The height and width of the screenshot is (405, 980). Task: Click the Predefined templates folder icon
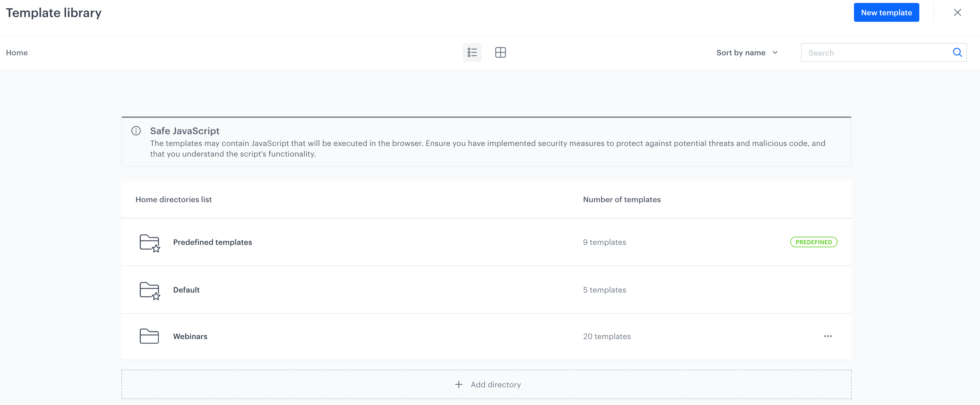click(x=149, y=243)
